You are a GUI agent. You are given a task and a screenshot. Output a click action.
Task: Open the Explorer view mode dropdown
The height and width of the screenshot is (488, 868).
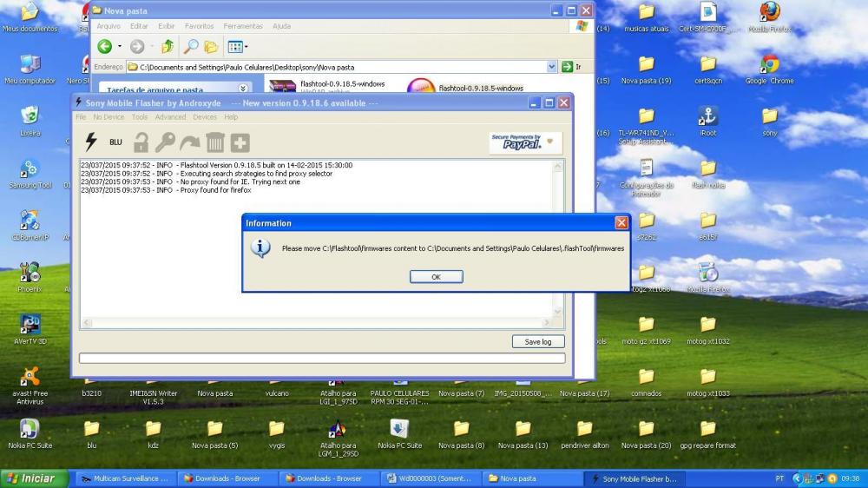237,47
